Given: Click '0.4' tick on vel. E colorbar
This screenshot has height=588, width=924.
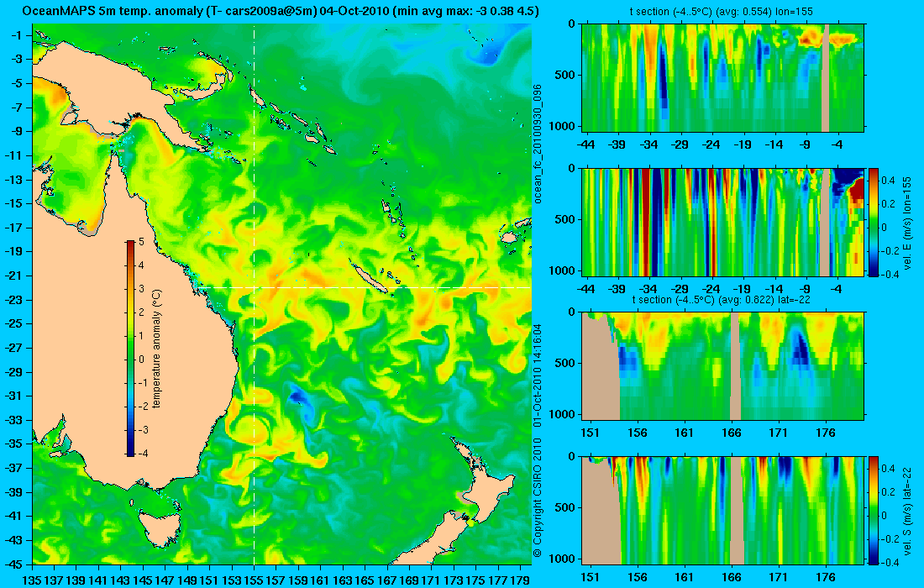Looking at the screenshot, I should [x=889, y=181].
